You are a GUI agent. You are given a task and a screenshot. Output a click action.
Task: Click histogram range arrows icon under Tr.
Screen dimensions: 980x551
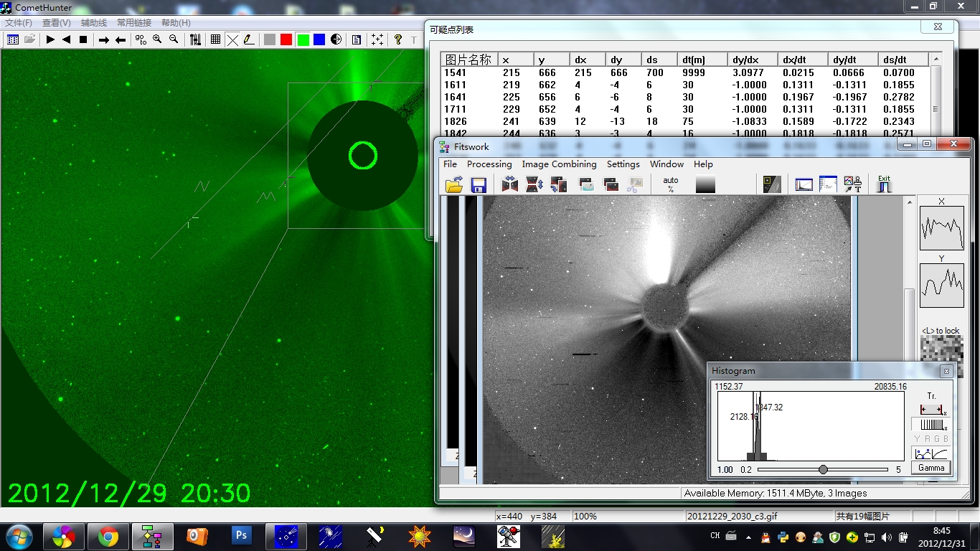933,410
